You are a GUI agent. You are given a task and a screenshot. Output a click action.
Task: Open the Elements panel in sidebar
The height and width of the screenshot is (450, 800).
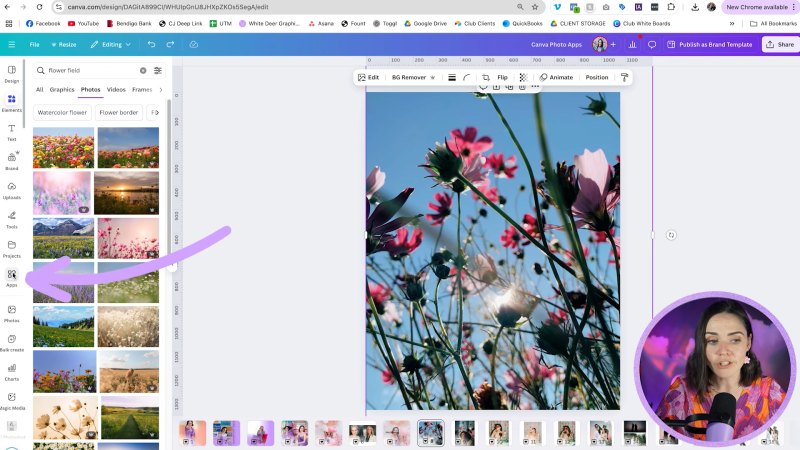pos(12,103)
